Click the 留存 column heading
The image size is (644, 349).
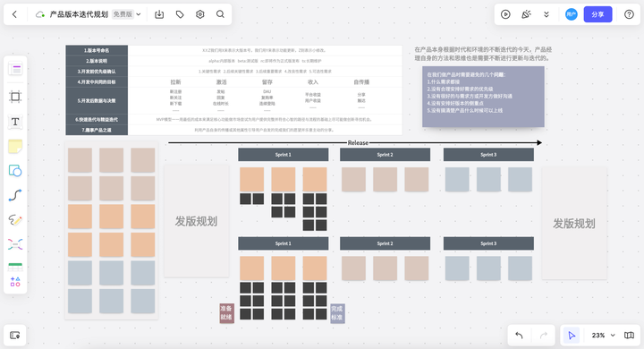click(x=267, y=81)
